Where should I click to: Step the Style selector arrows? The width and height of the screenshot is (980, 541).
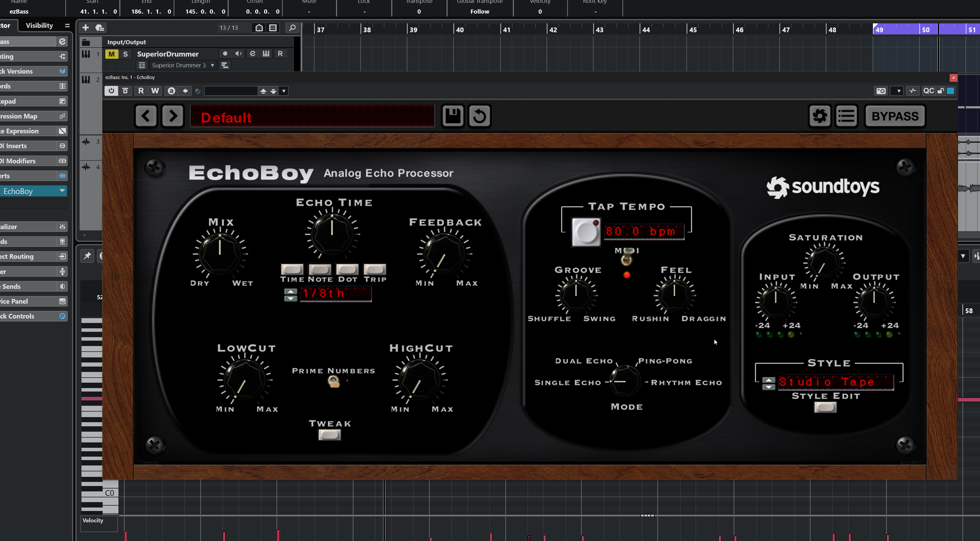768,383
